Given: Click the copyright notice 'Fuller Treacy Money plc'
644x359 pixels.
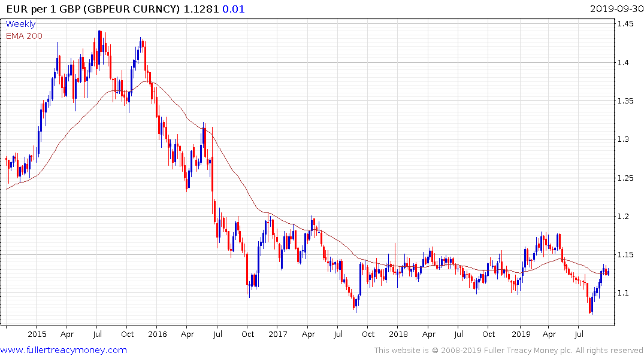Looking at the screenshot, I should pyautogui.click(x=528, y=351).
